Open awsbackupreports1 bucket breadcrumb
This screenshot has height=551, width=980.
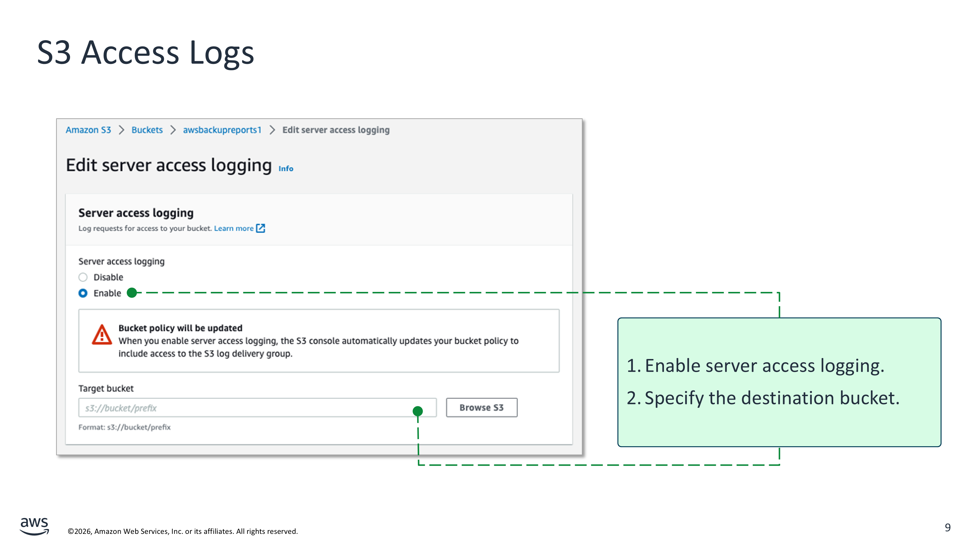222,130
